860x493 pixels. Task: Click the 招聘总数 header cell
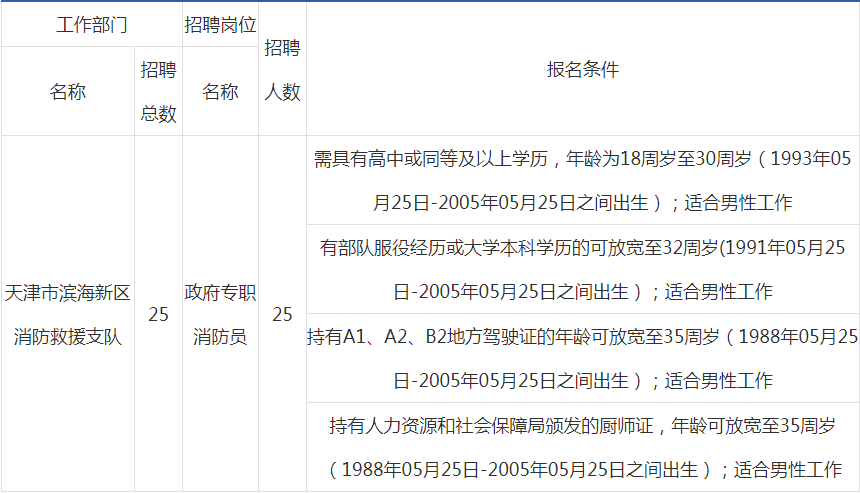click(158, 91)
